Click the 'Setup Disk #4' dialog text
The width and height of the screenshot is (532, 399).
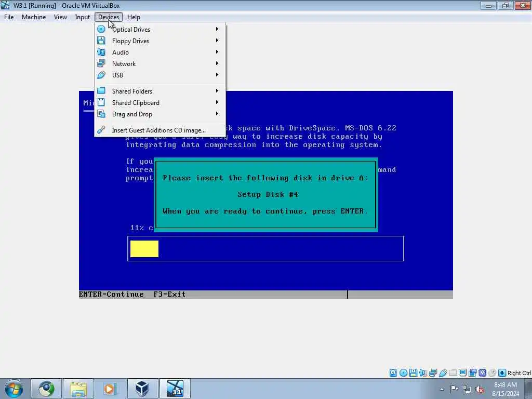[268, 194]
